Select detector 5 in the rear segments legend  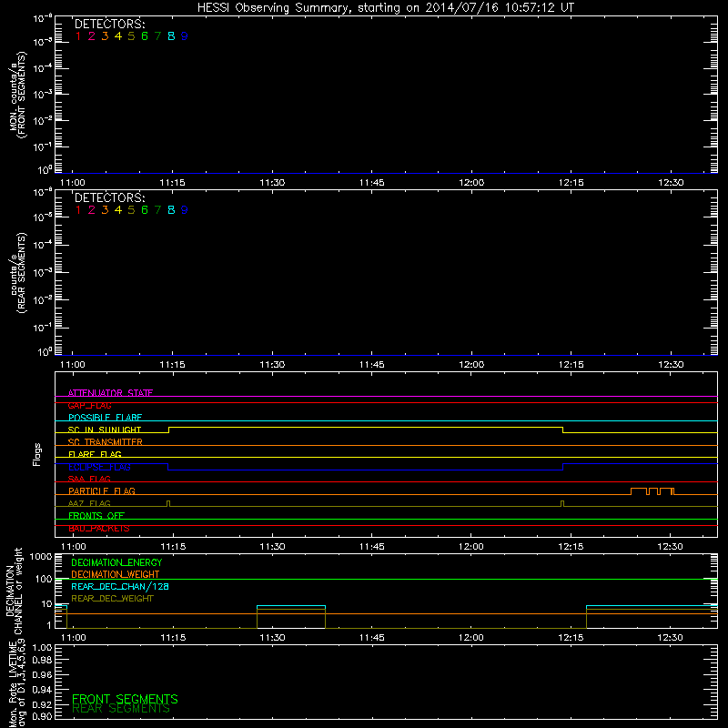[131, 210]
